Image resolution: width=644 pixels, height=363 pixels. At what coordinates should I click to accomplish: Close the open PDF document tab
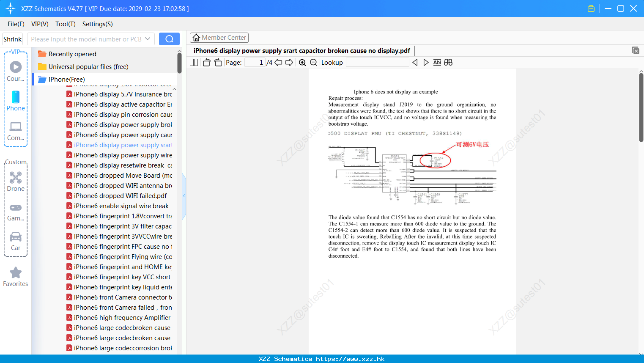(x=635, y=50)
